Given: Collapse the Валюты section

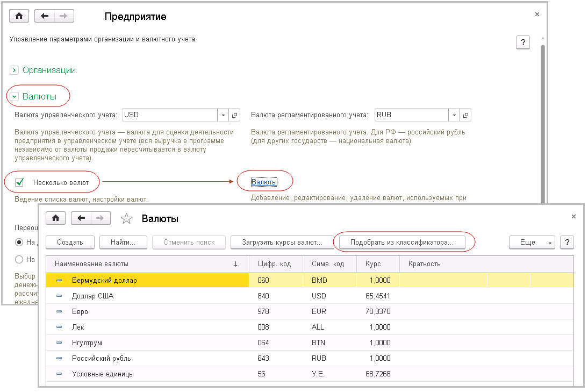Looking at the screenshot, I should [15, 97].
